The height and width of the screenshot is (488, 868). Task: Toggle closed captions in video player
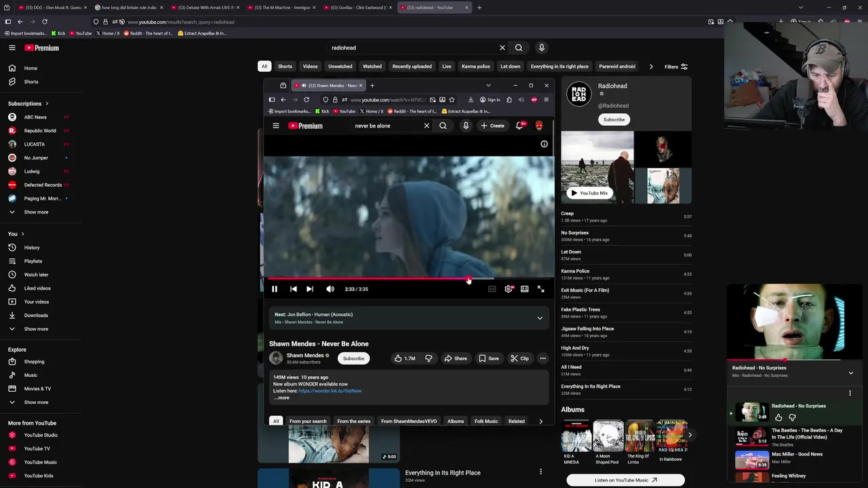click(492, 289)
